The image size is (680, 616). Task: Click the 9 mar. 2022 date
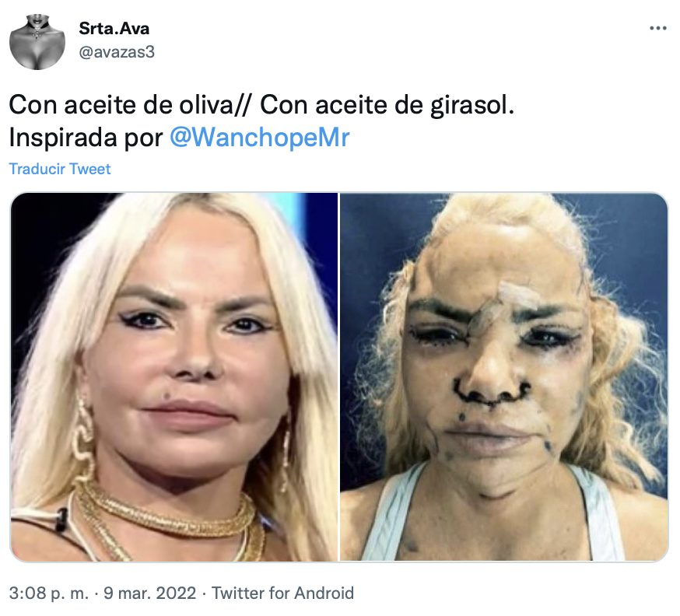[149, 593]
